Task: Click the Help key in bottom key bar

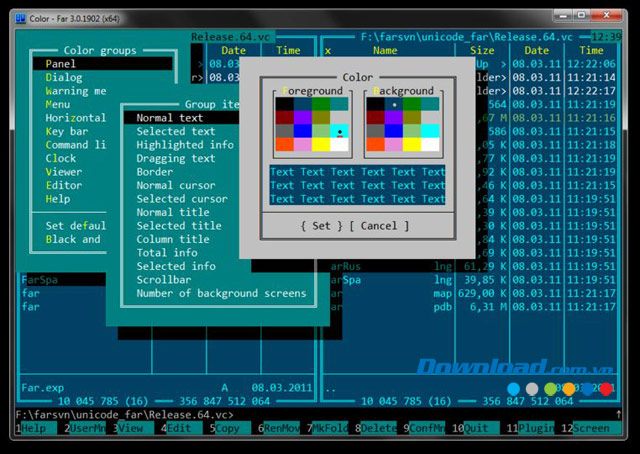Action: click(x=33, y=428)
